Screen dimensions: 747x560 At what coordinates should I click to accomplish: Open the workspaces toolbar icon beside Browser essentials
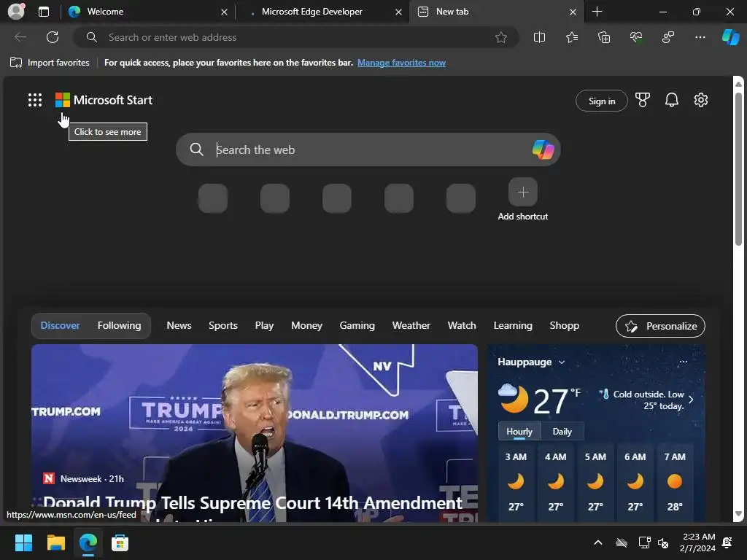click(668, 37)
